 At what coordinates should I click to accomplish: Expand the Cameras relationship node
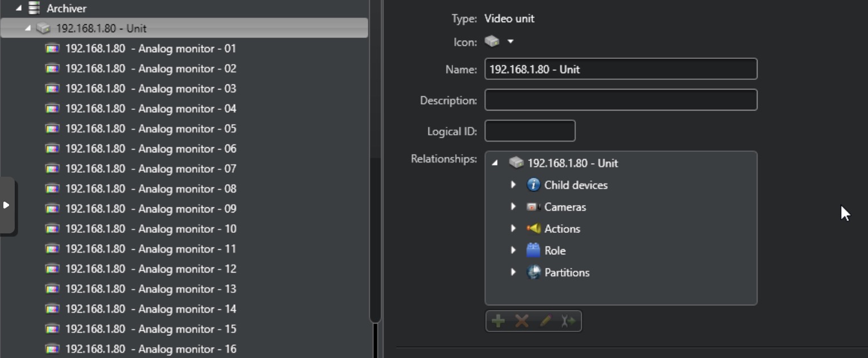click(x=513, y=207)
